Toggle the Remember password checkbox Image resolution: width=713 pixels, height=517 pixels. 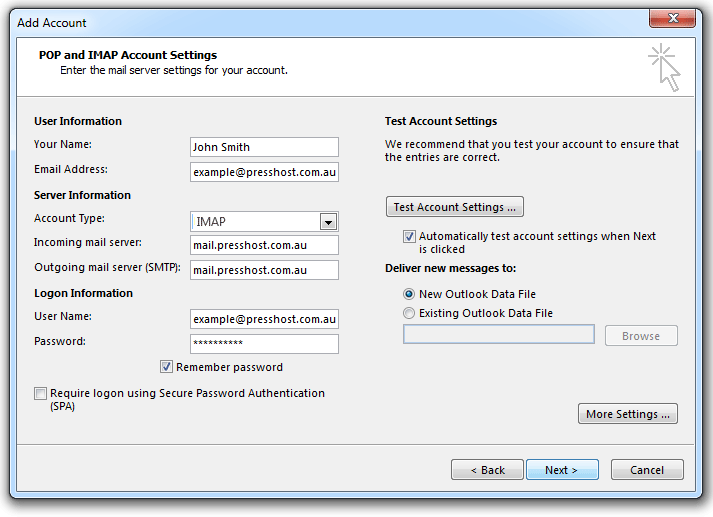point(166,366)
